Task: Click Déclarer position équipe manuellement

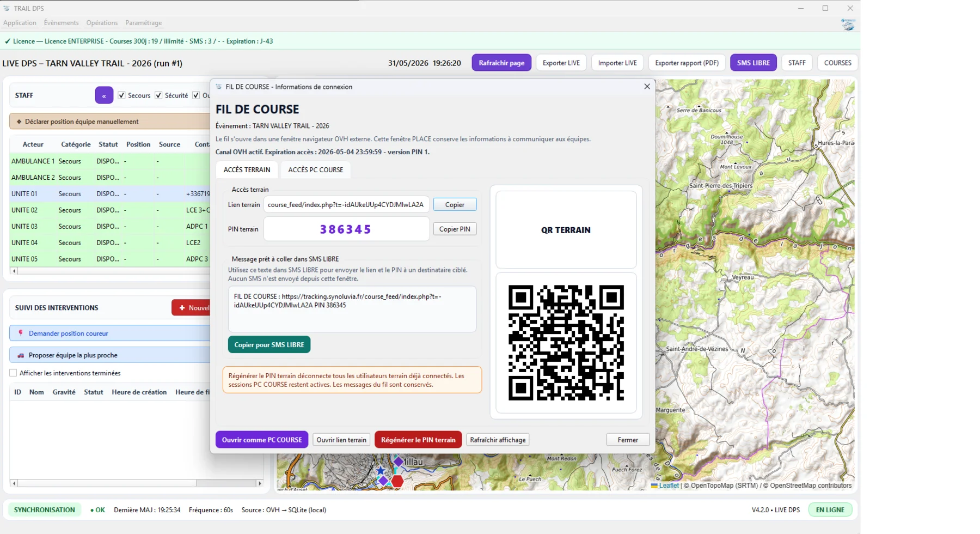Action: click(110, 122)
